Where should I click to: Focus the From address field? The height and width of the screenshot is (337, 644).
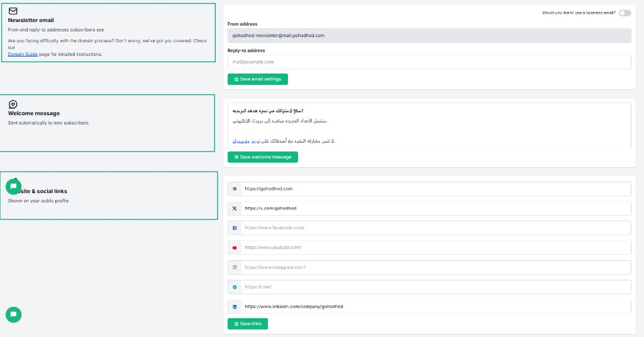click(x=429, y=36)
